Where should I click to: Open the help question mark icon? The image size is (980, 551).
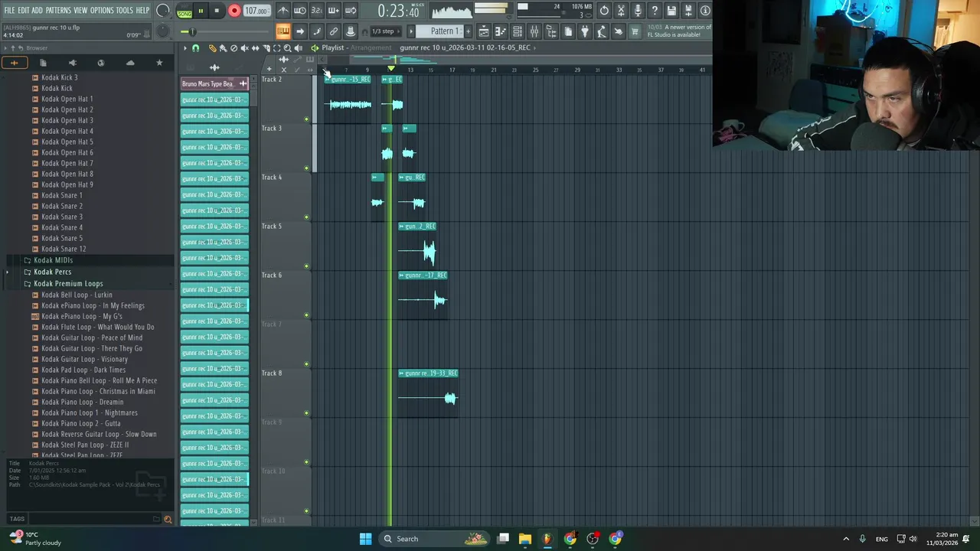655,11
